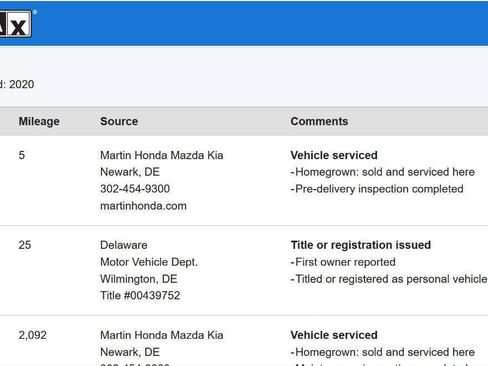This screenshot has width=488, height=366.
Task: Click the 2,092 mileage entry
Action: coord(32,335)
